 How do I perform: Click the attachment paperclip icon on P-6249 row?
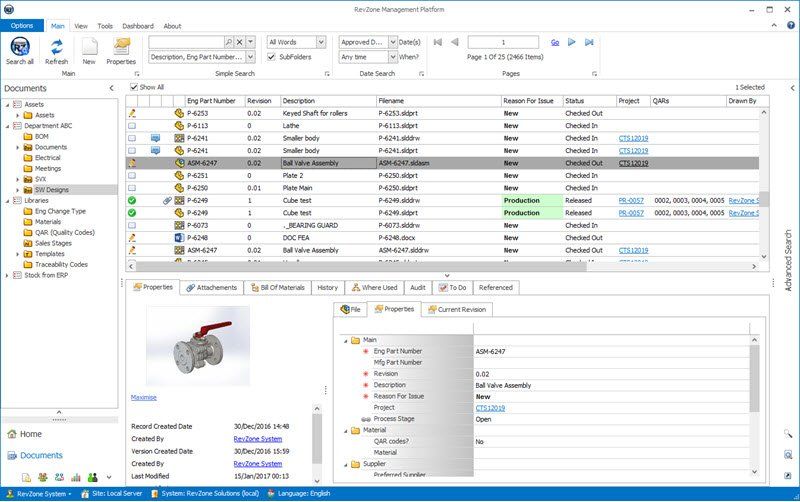pyautogui.click(x=167, y=200)
